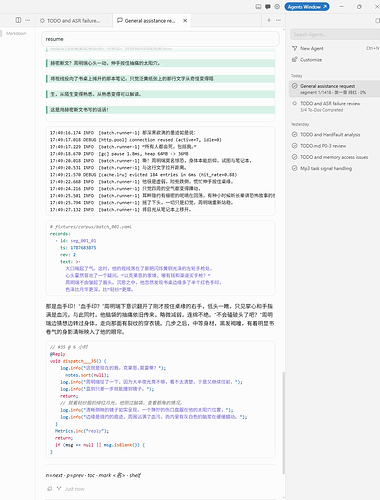This screenshot has height=500, width=380.
Task: Toggle panel layout icon in title bar
Action: pyautogui.click(x=258, y=7)
